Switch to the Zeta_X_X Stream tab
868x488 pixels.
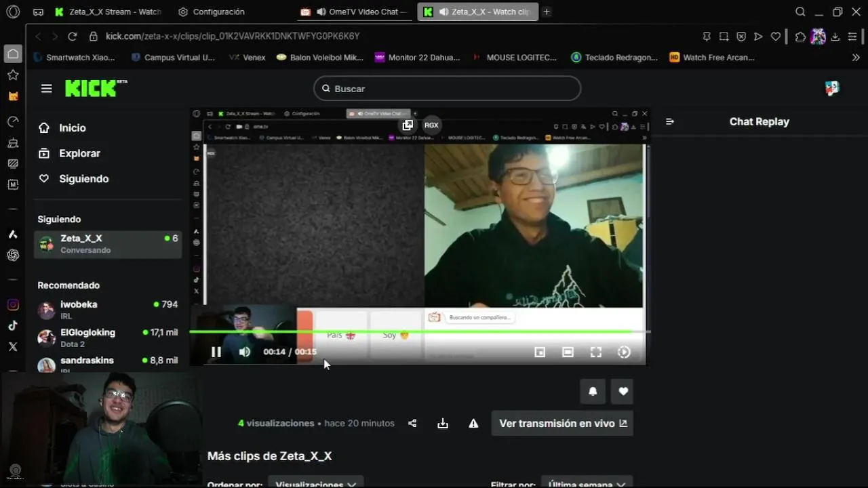click(x=108, y=12)
